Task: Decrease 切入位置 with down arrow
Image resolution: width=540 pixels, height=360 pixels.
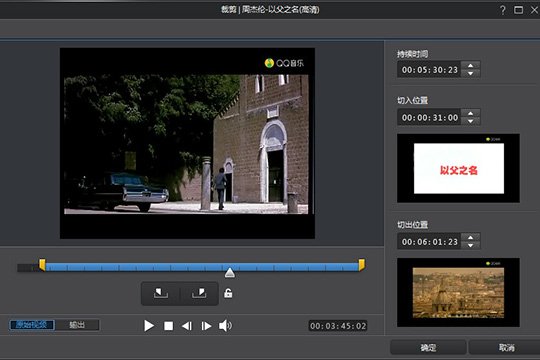Action: coord(470,121)
